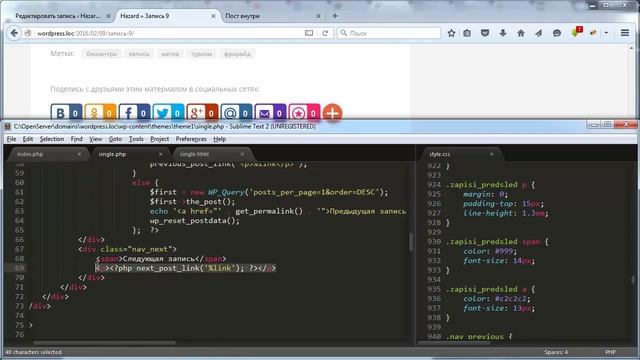Open Sublime Text Edit menu
This screenshot has height=360, width=640.
click(28, 139)
